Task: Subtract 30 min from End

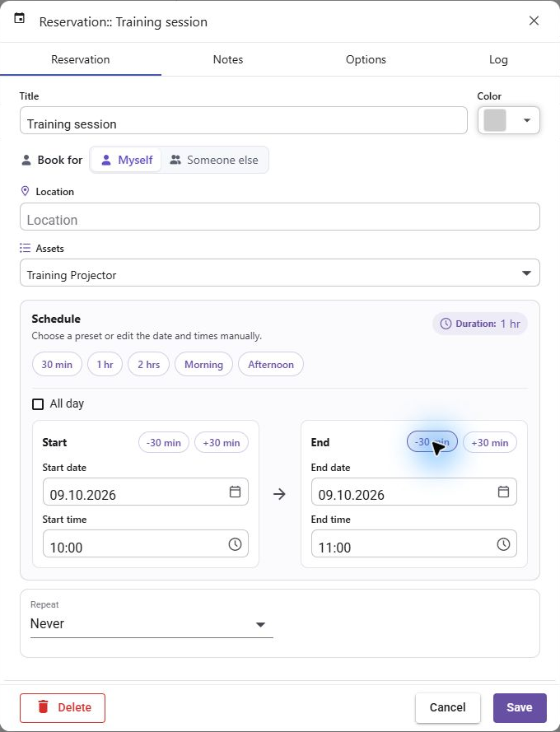Action: [432, 441]
